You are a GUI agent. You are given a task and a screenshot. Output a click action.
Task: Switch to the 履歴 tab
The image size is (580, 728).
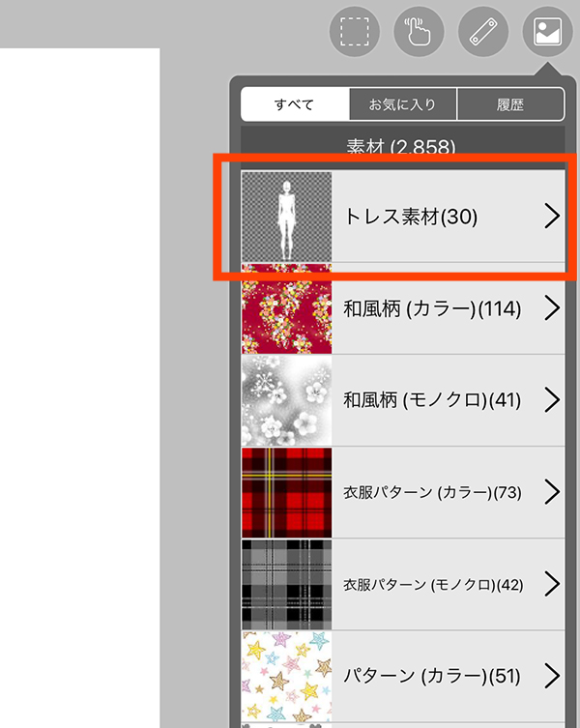(510, 104)
